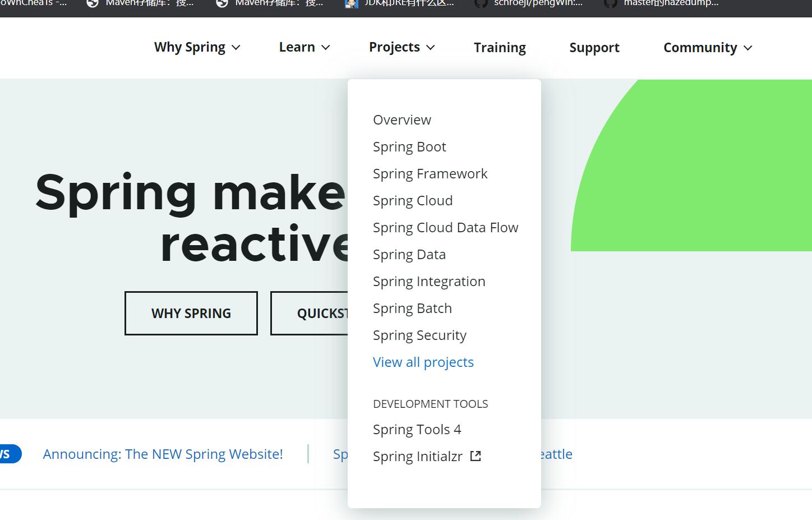This screenshot has width=812, height=520.
Task: Click the external link icon beside Spring Initializr
Action: (476, 456)
